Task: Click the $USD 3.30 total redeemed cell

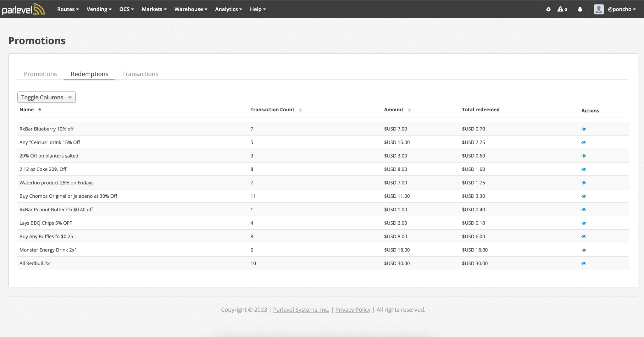Action: [x=473, y=196]
